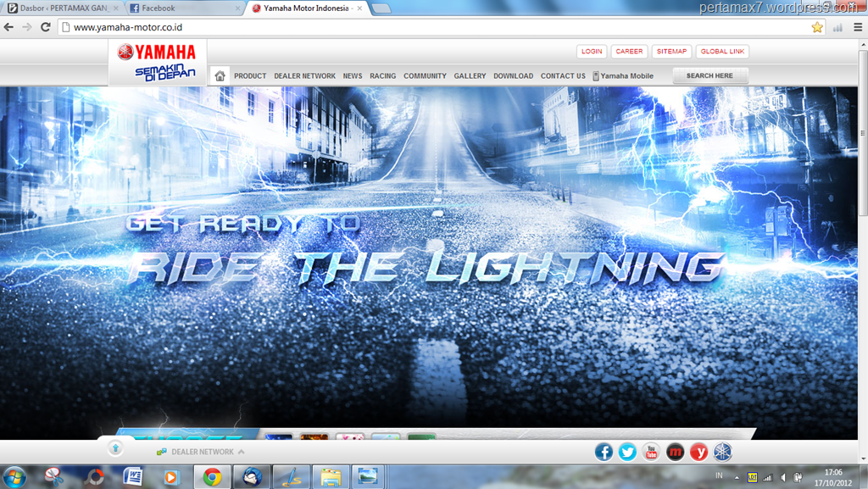Viewport: 868px width, 489px height.
Task: Open the YouTube social icon
Action: click(651, 452)
